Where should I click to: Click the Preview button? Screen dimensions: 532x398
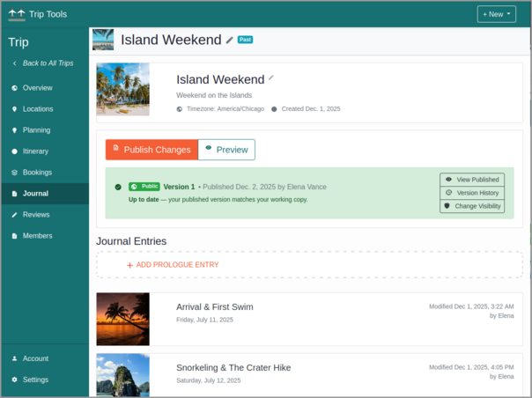coord(226,150)
